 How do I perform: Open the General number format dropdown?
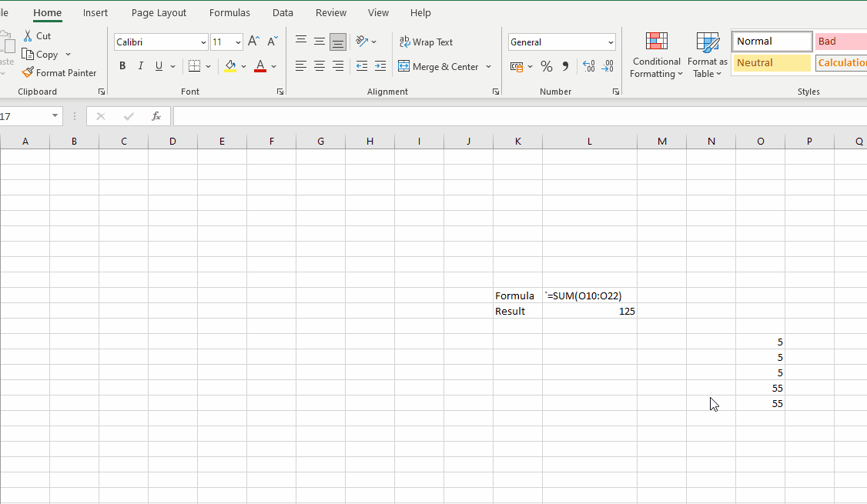click(611, 43)
